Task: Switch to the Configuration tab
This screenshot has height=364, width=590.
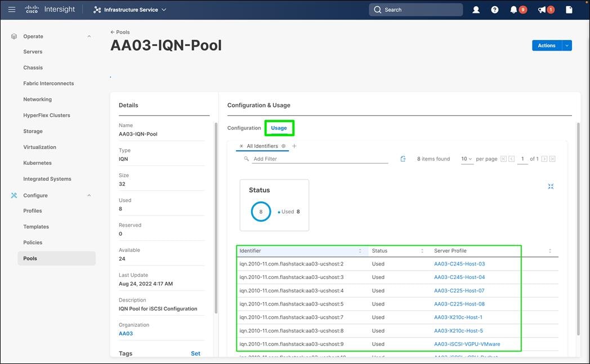Action: [244, 128]
